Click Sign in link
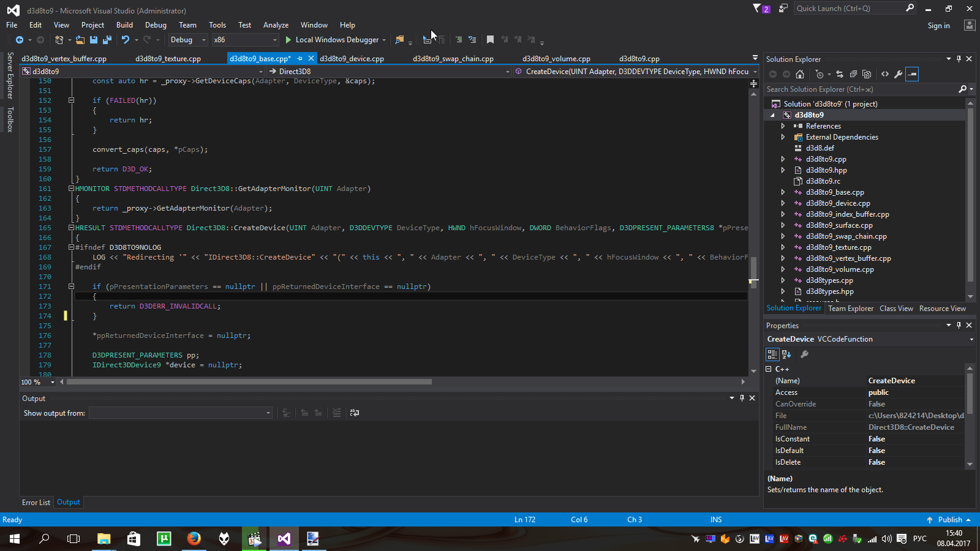 938,26
